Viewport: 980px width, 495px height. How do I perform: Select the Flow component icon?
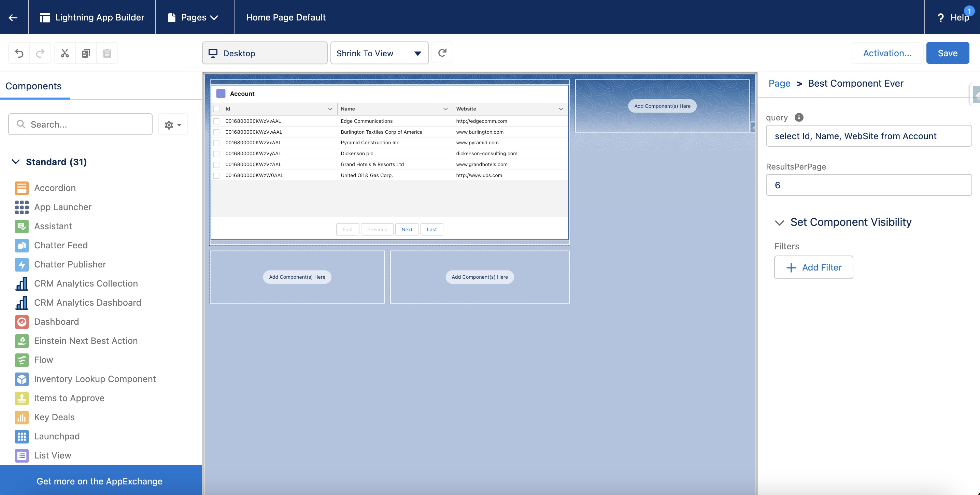pos(22,360)
